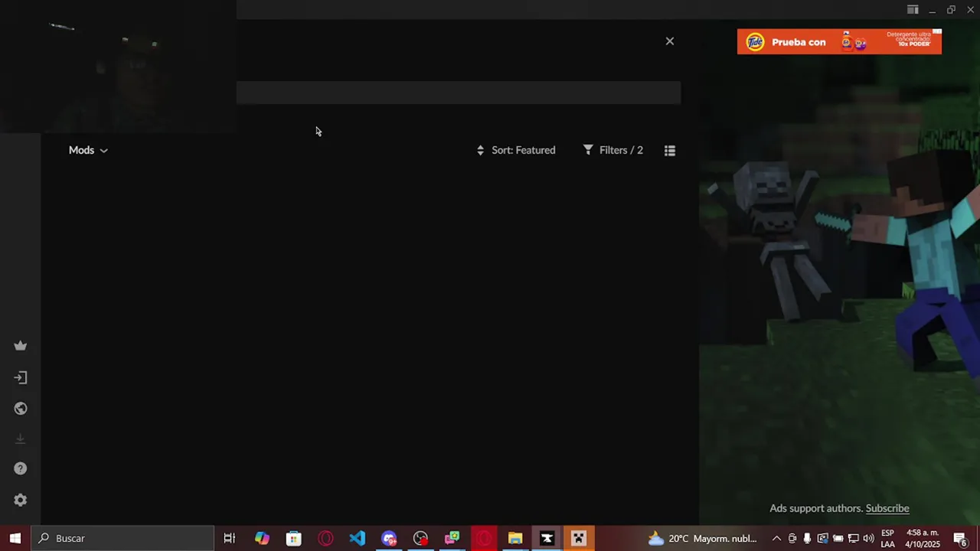The height and width of the screenshot is (551, 980).
Task: Open the notification center icon
Action: 960,538
